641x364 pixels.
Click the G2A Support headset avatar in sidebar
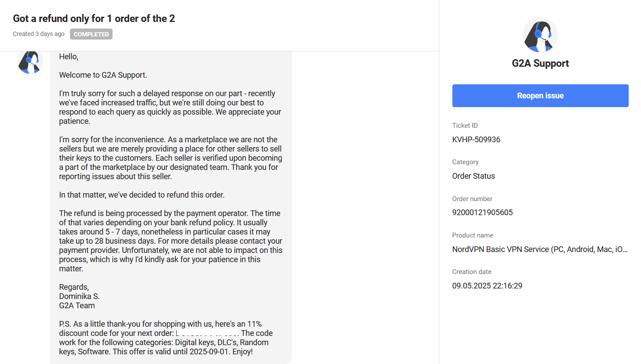[x=540, y=35]
